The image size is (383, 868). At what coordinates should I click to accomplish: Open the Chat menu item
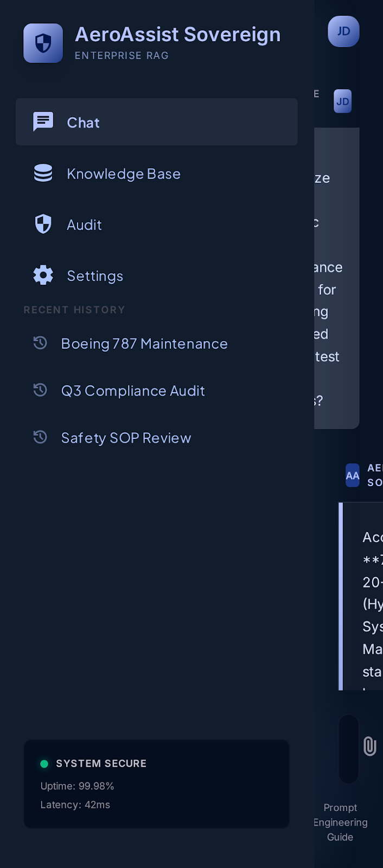tap(157, 122)
